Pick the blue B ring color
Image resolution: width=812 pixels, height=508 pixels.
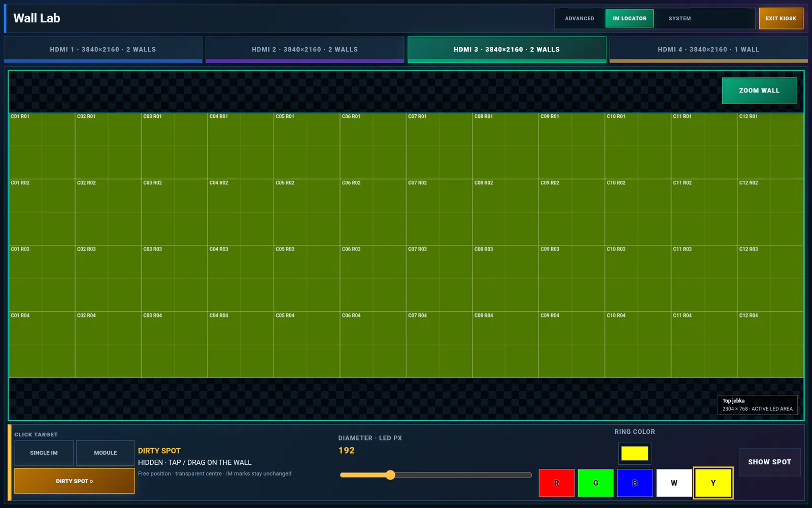tap(635, 483)
